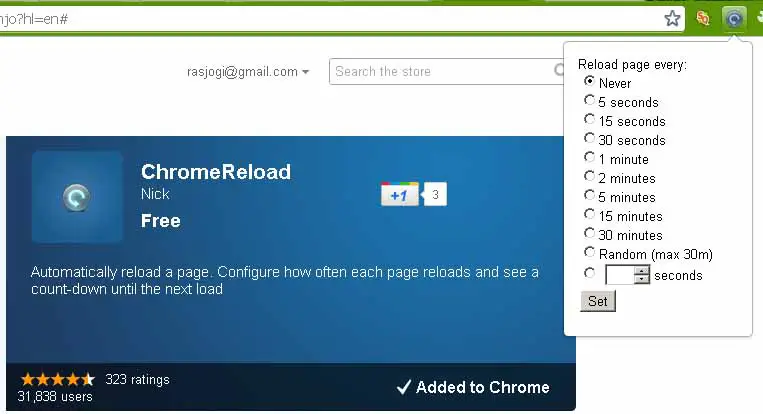The image size is (763, 414).
Task: Select the 15 seconds reload option
Action: click(x=589, y=119)
